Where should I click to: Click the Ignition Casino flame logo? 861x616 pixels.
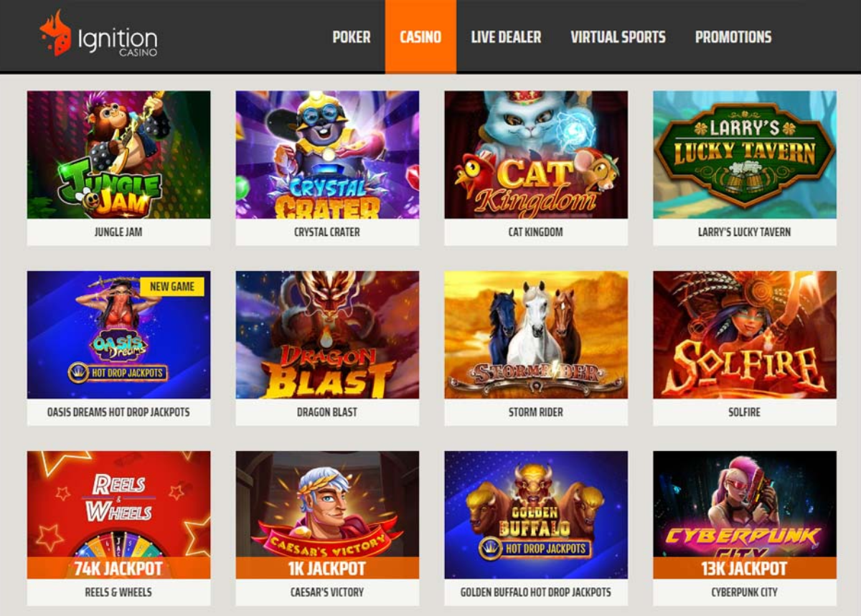56,33
